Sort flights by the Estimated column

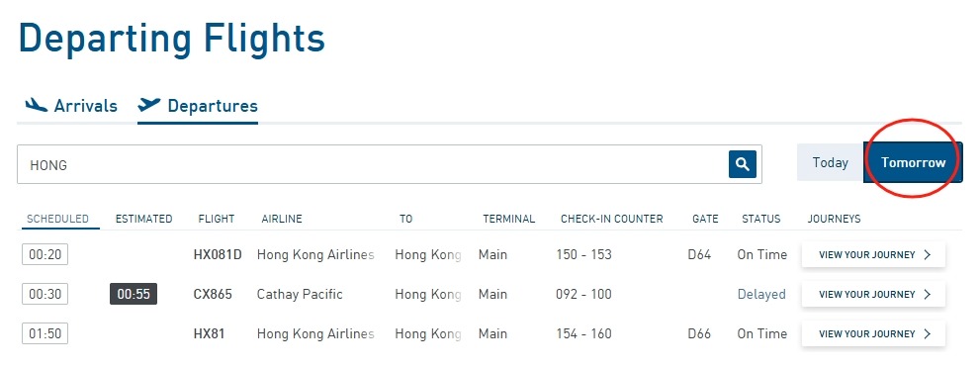(x=143, y=219)
